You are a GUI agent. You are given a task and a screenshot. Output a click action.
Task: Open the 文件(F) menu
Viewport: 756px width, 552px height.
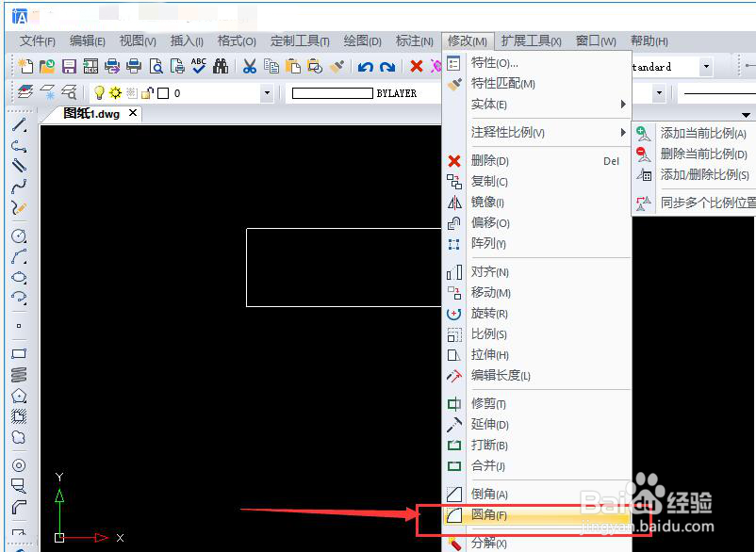pos(38,41)
